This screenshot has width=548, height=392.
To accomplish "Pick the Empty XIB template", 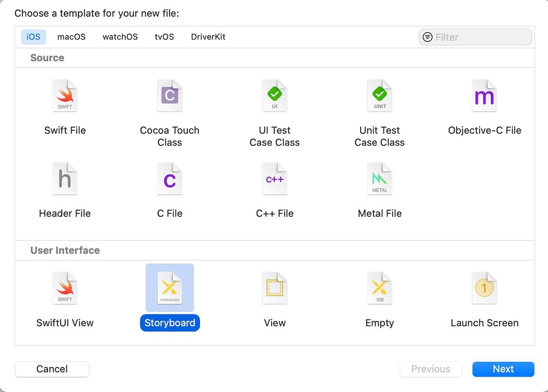I will tap(379, 288).
